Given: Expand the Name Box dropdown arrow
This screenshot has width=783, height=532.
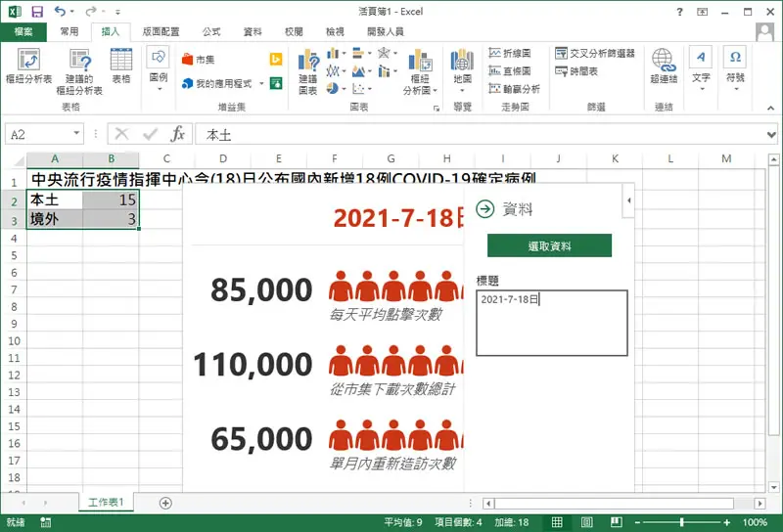Looking at the screenshot, I should pos(76,133).
